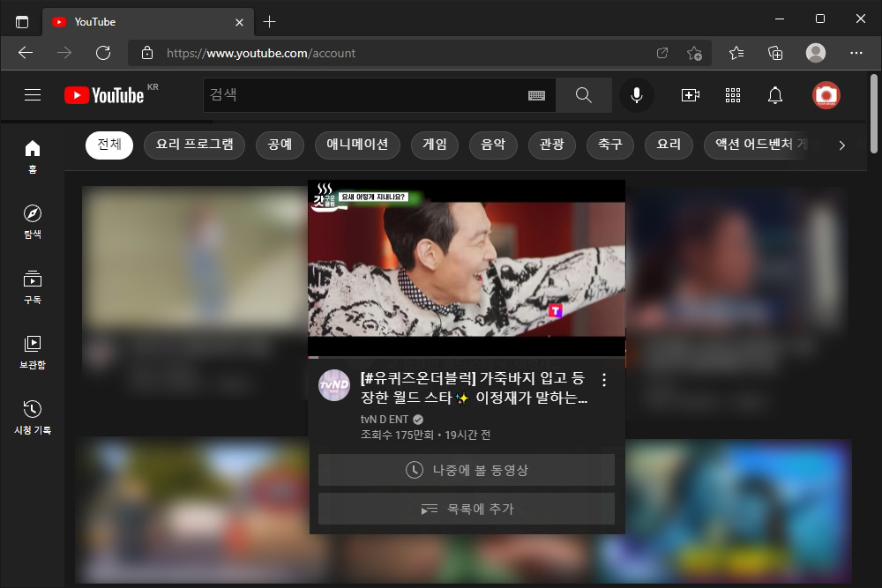Open Watch history (시청 기록) in sidebar
Screen dimensions: 882x588
33,418
